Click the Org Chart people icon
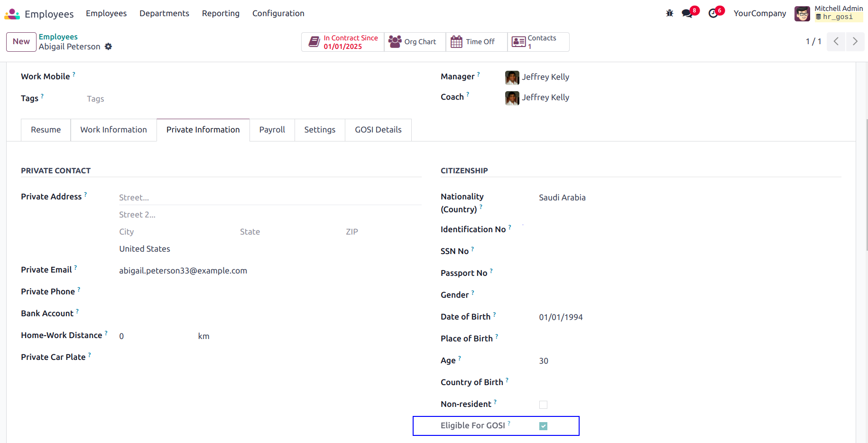868x443 pixels. point(395,42)
